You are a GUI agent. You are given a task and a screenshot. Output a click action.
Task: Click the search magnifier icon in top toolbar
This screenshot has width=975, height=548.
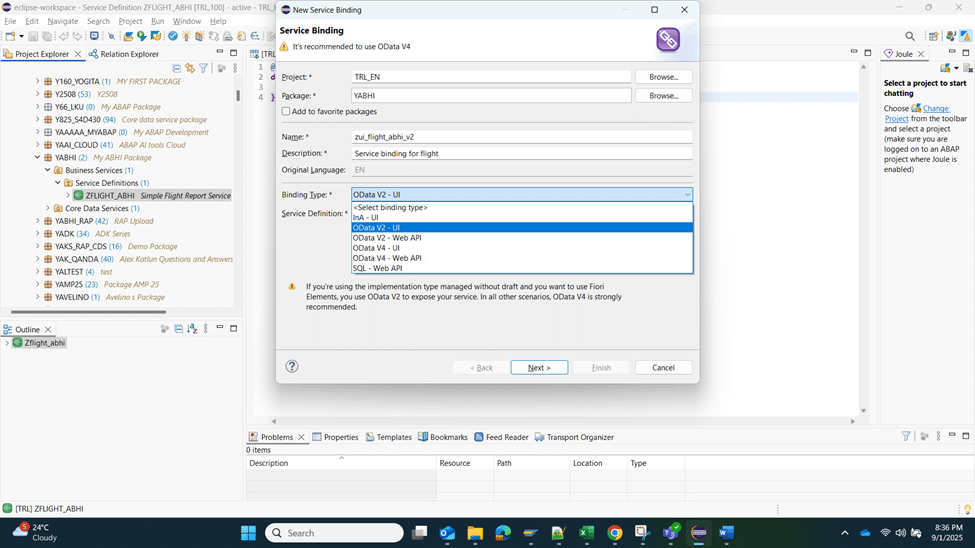coord(910,37)
